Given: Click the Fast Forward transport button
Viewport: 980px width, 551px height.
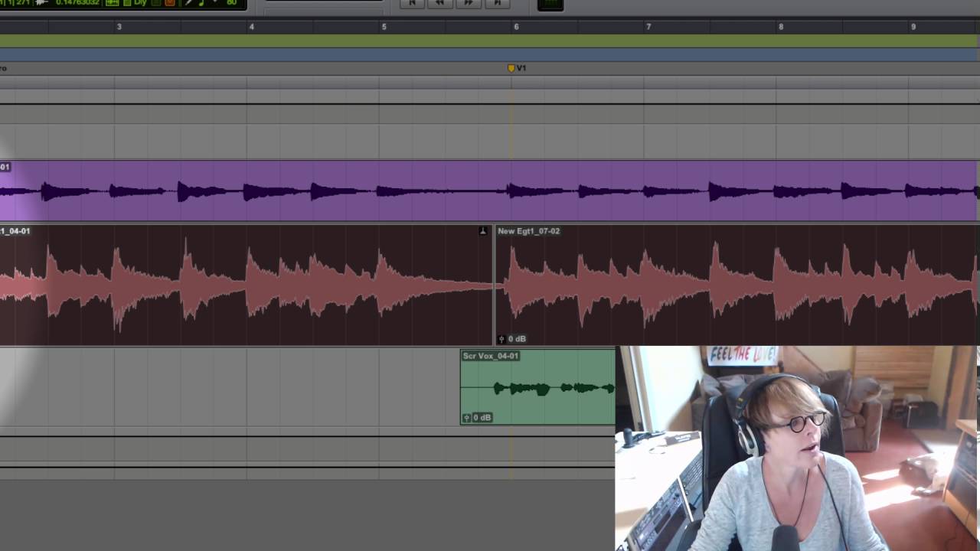Looking at the screenshot, I should coord(469,3).
